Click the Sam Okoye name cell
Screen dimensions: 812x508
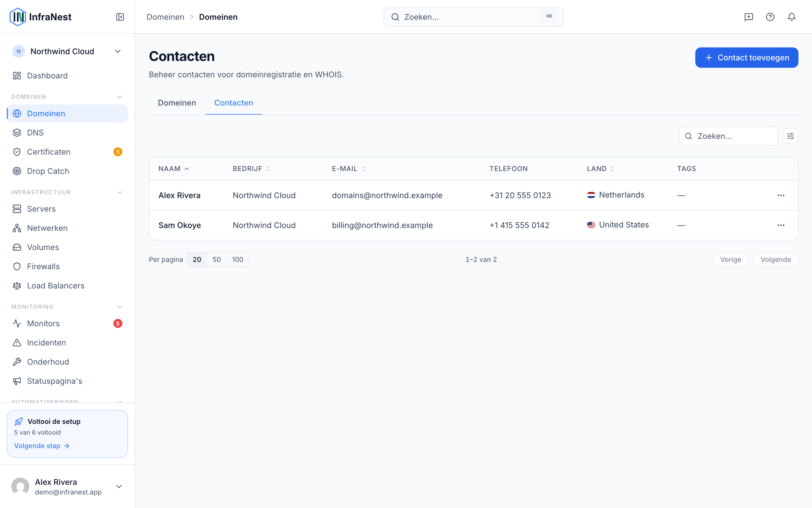[x=180, y=225]
